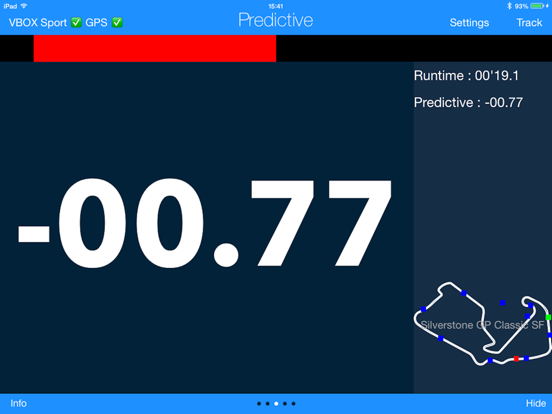The width and height of the screenshot is (552, 414).
Task: Tap the Bluetooth icon in status bar
Action: pos(509,6)
